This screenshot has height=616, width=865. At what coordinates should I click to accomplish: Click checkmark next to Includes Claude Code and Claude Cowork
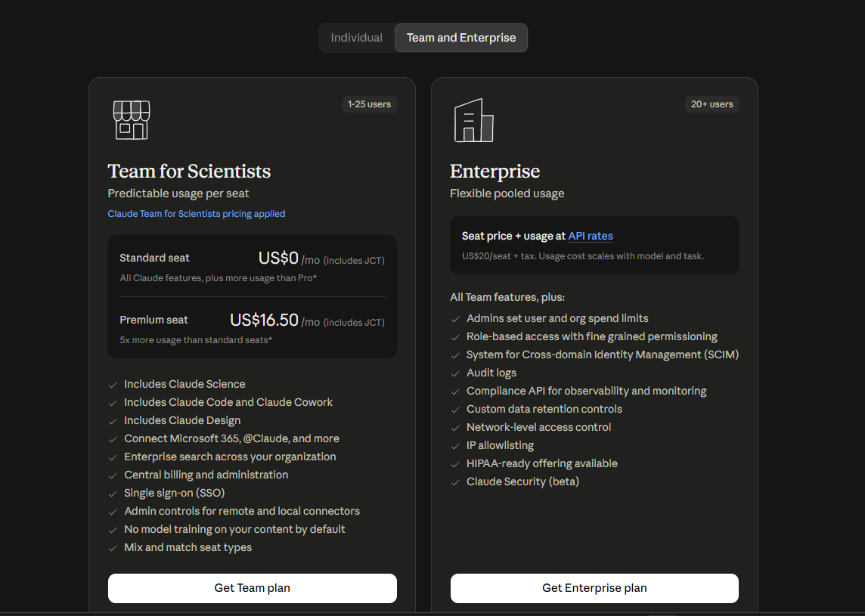113,403
